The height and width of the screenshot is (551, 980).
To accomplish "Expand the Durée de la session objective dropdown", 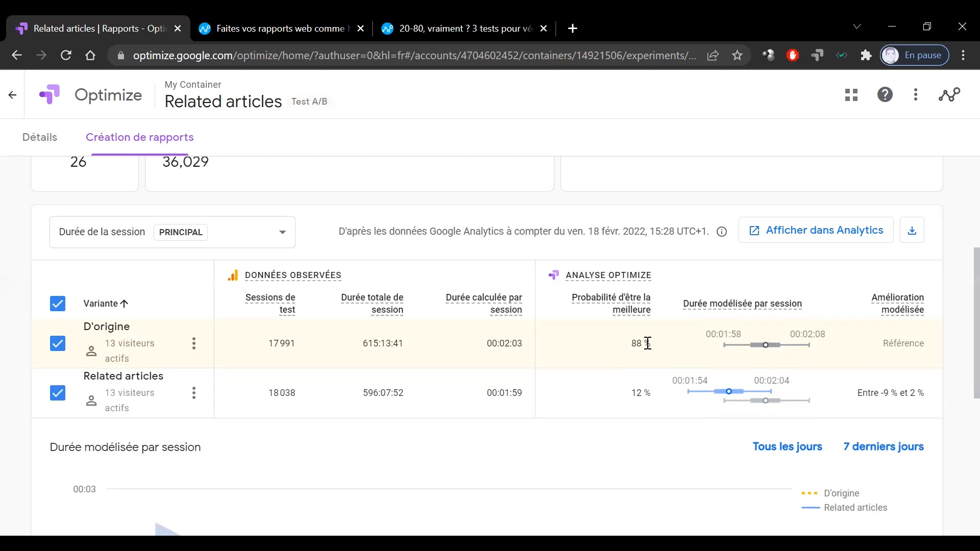I will click(x=173, y=232).
